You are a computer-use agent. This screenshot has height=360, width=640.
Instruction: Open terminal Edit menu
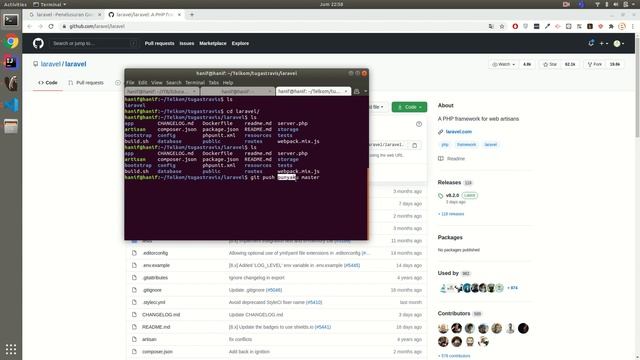[142, 82]
